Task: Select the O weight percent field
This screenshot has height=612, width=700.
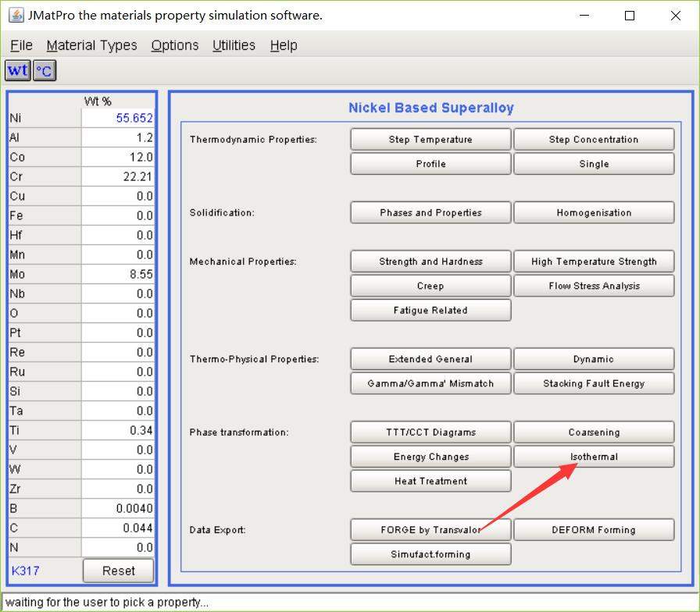Action: tap(118, 313)
